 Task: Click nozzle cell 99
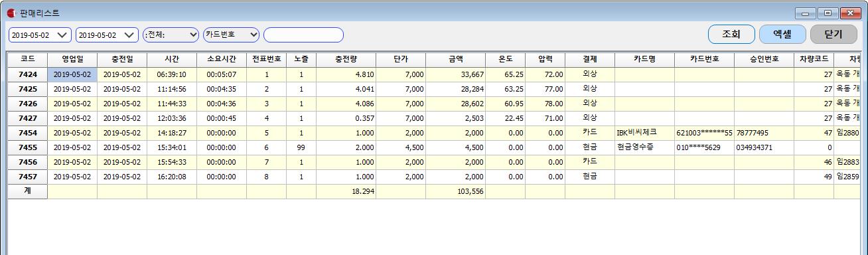tap(301, 147)
